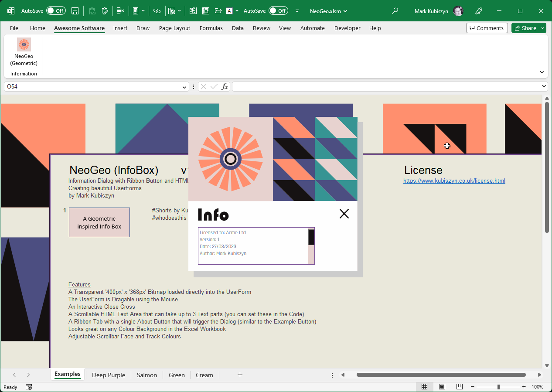Click the zoom slider handle in status bar
The width and height of the screenshot is (552, 392).
[x=498, y=387]
